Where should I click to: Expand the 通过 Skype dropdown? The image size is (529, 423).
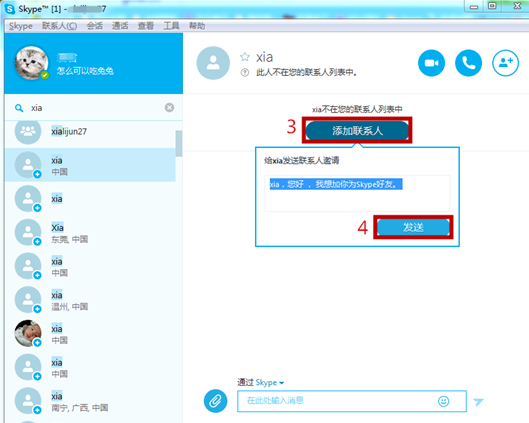coord(260,383)
